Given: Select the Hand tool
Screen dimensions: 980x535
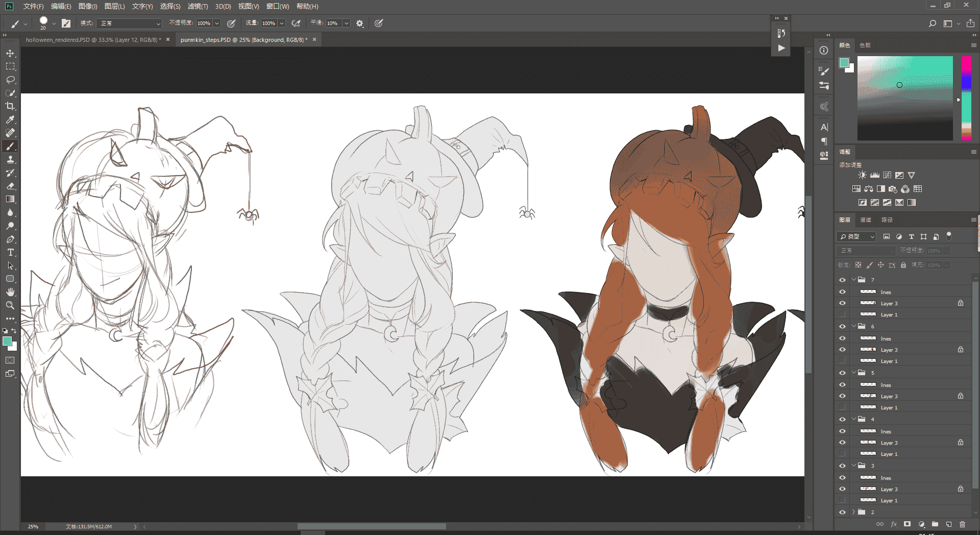Looking at the screenshot, I should coord(10,292).
